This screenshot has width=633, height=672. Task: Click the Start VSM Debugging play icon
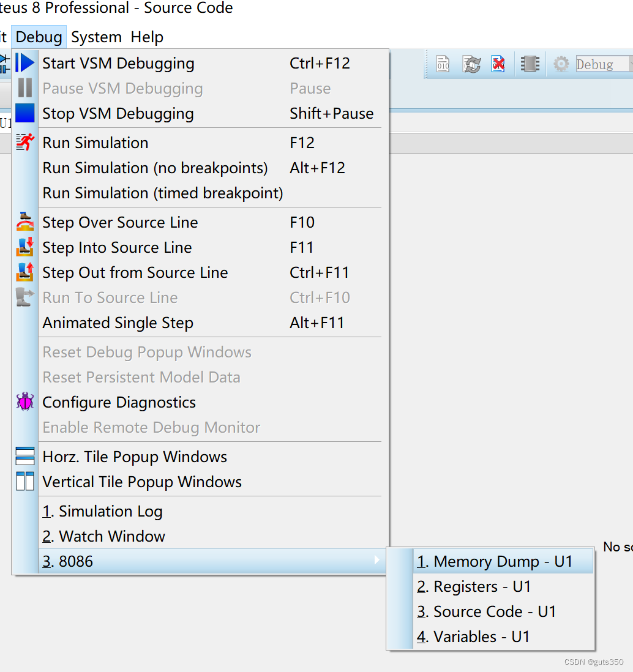click(x=25, y=63)
